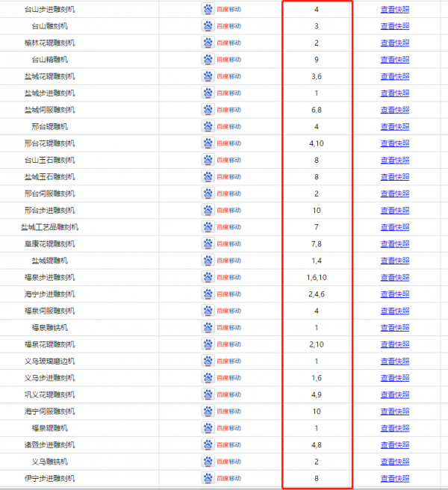Open 查看快照 link for 台山精雕机
Screen dimensions: 448x490
(395, 59)
